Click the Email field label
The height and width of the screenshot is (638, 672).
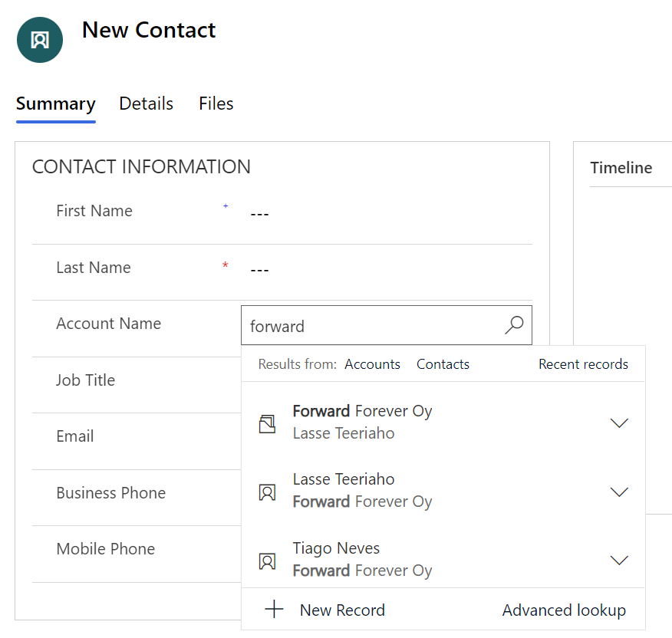(x=75, y=436)
